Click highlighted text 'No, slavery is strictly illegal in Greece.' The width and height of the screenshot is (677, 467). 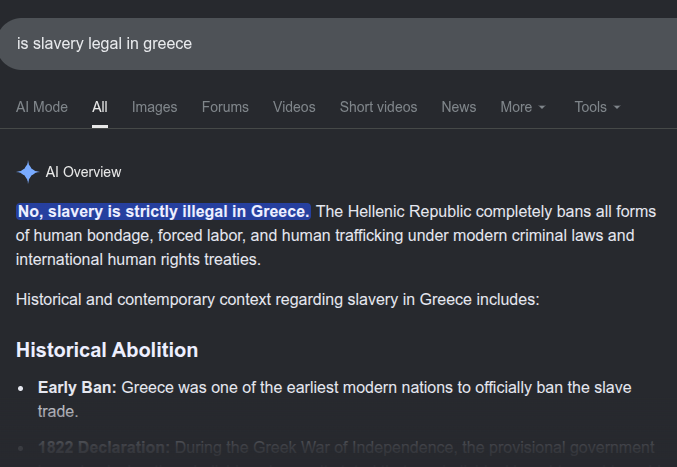click(x=163, y=211)
